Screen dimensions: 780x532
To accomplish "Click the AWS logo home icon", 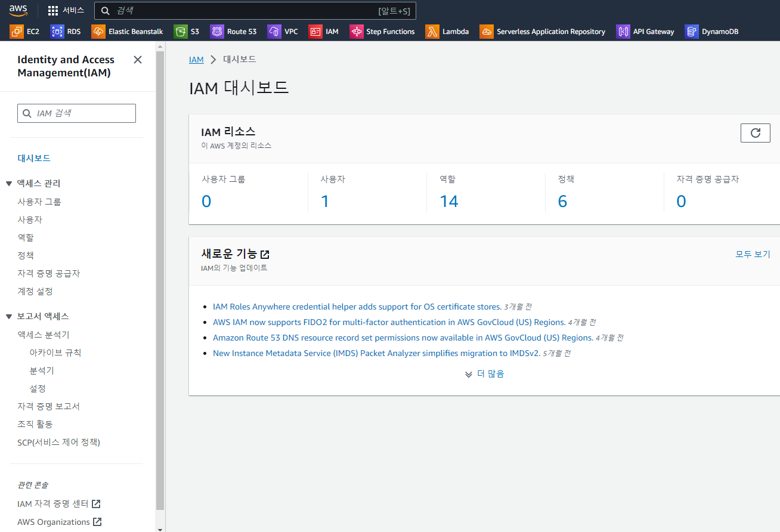I will pyautogui.click(x=18, y=10).
